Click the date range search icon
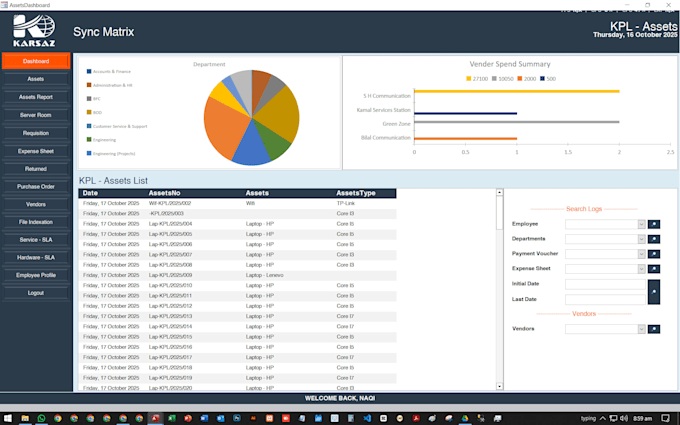Viewport: 680px width, 425px height. pos(654,291)
